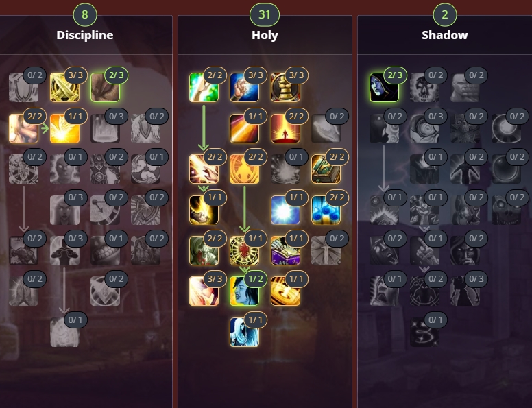Image resolution: width=532 pixels, height=408 pixels.
Task: Click the Twin Disciplines talent with 3/3 points
Action: [x=64, y=88]
